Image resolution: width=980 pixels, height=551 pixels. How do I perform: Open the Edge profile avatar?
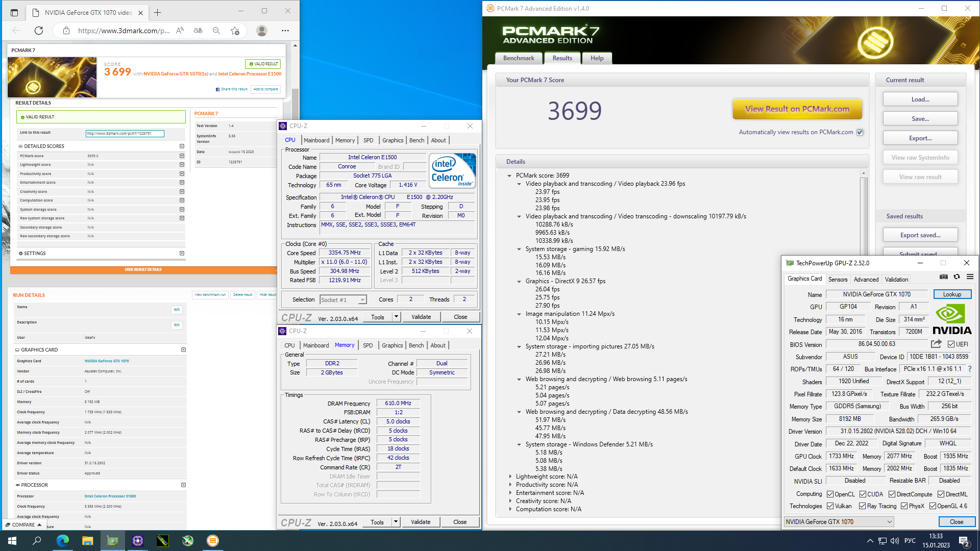(x=262, y=31)
